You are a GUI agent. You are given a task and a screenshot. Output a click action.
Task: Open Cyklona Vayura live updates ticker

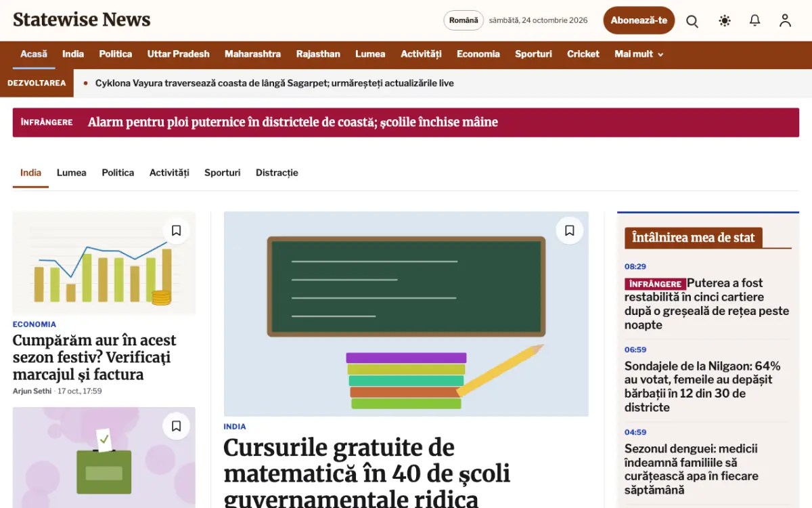275,83
